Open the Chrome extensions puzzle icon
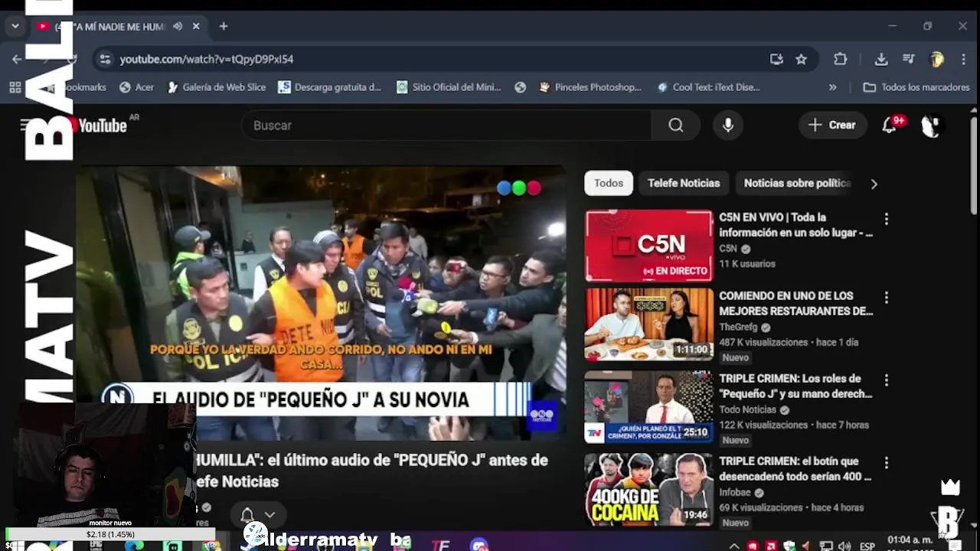This screenshot has width=980, height=551. [840, 59]
